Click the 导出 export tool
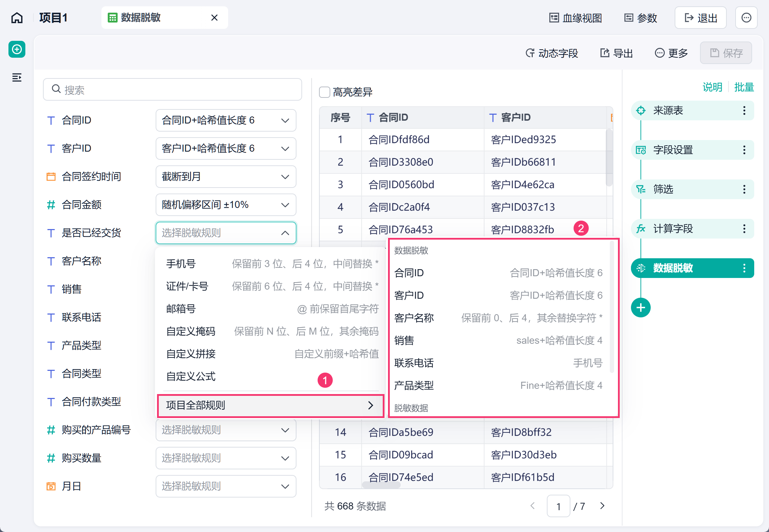Screen dimensions: 769x532 coord(617,53)
